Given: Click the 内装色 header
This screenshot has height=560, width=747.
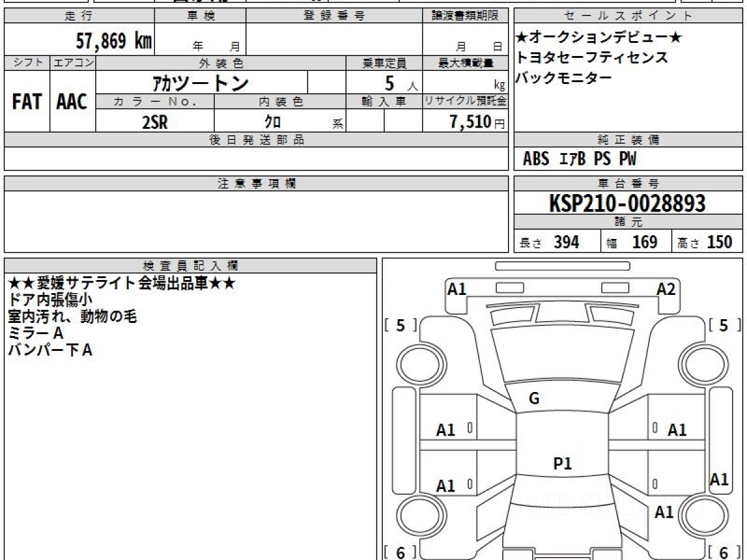Looking at the screenshot, I should click(x=280, y=101).
